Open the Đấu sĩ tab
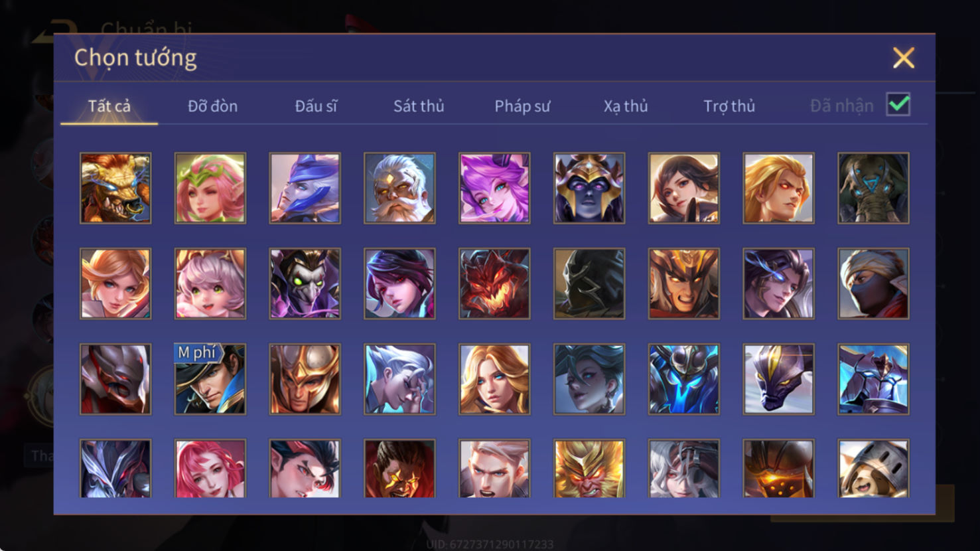Viewport: 980px width, 551px height. click(316, 106)
